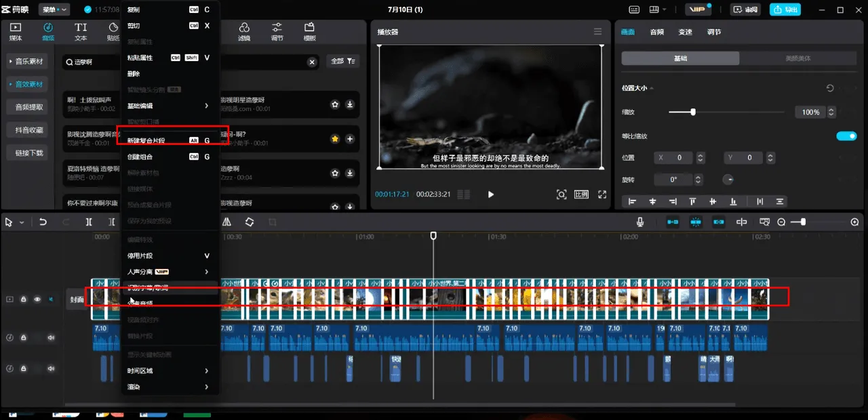Click the 导出 export button

(786, 9)
